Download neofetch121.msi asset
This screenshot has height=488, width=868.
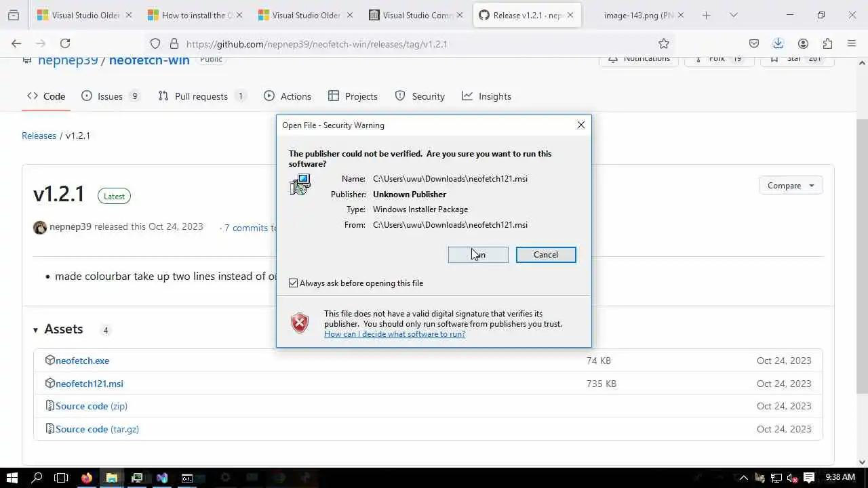90,384
